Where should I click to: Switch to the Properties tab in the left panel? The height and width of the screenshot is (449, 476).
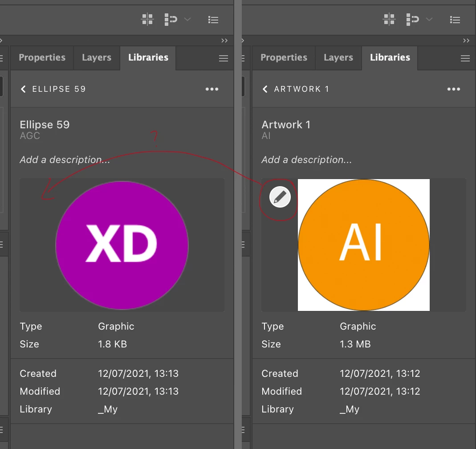tap(42, 57)
